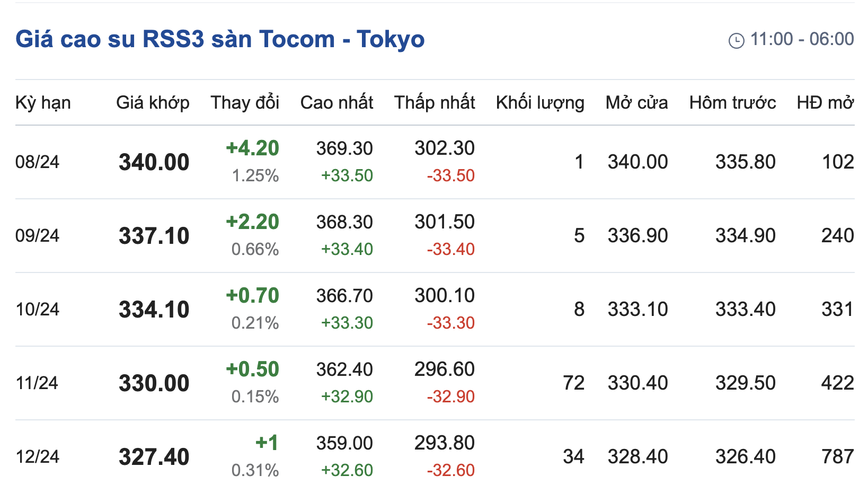Image resolution: width=868 pixels, height=493 pixels.
Task: Click the 340.00 matched price value
Action: [154, 162]
